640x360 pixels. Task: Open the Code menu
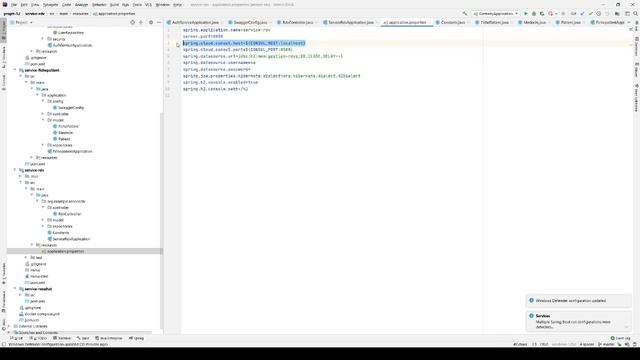[x=67, y=4]
